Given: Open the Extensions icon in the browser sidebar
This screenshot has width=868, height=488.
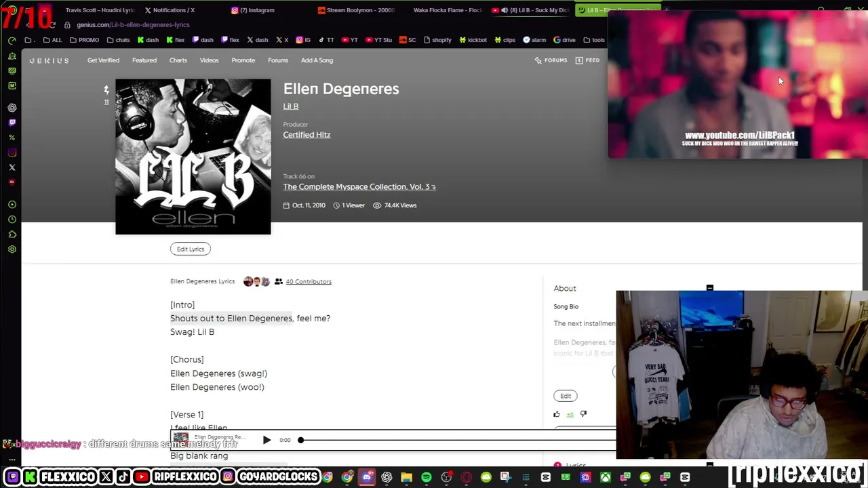Looking at the screenshot, I should pos(12,235).
